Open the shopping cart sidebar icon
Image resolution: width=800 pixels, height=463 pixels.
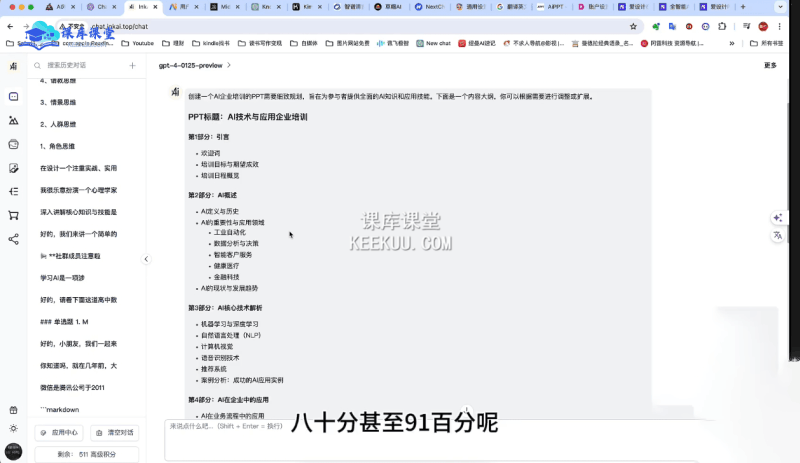click(x=14, y=215)
